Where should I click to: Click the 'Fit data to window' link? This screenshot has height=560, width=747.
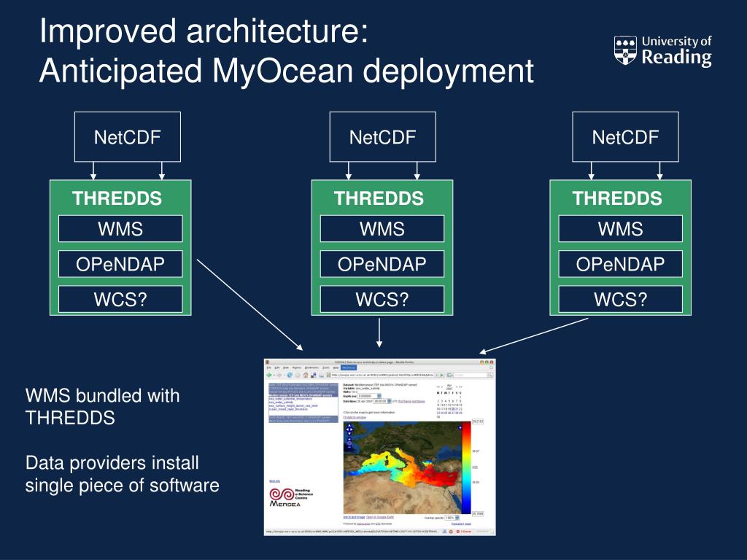coord(355,417)
